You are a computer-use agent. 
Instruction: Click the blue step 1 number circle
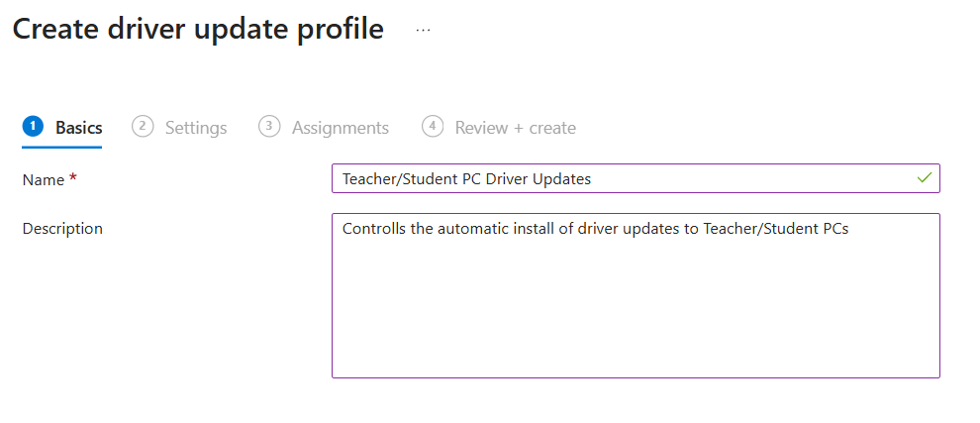coord(33,127)
